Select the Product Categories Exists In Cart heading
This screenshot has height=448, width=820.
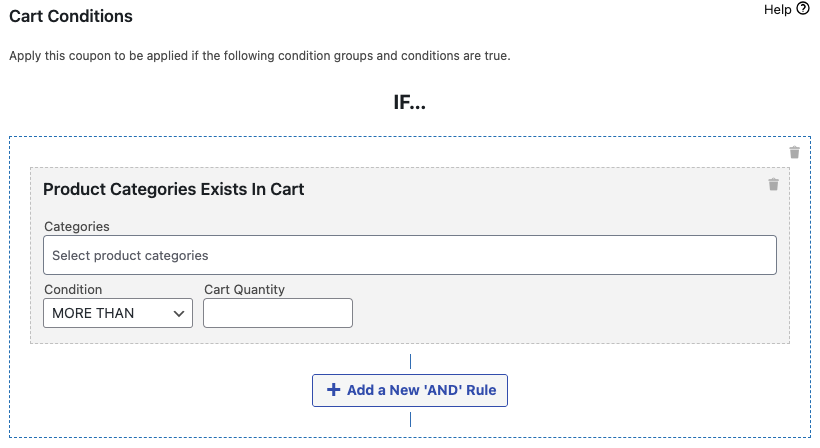pyautogui.click(x=174, y=189)
